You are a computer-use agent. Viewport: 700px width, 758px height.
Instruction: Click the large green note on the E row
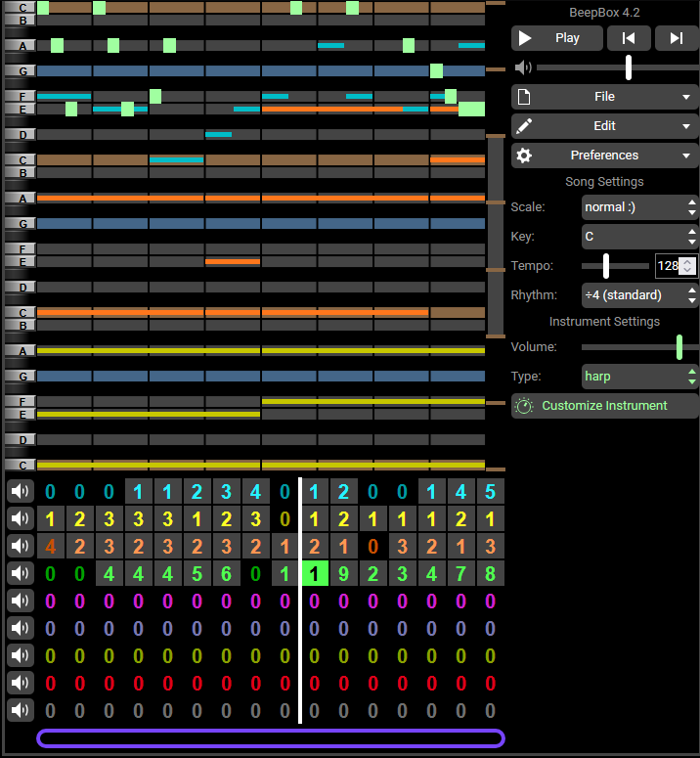pyautogui.click(x=471, y=110)
